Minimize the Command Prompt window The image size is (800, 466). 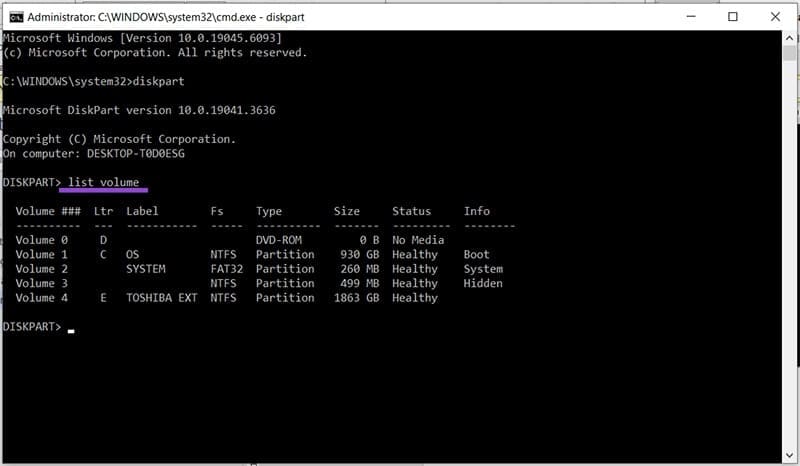[x=691, y=16]
